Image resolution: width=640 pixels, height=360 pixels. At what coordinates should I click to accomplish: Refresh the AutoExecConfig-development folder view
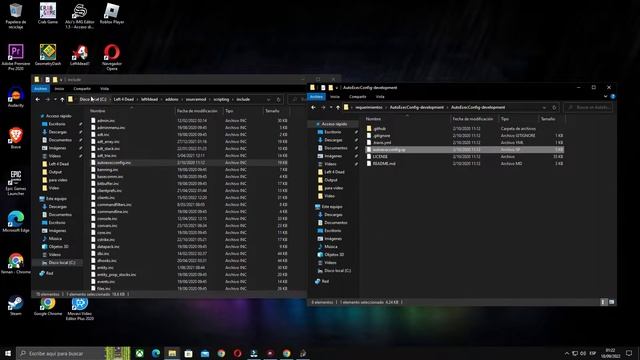click(x=554, y=107)
